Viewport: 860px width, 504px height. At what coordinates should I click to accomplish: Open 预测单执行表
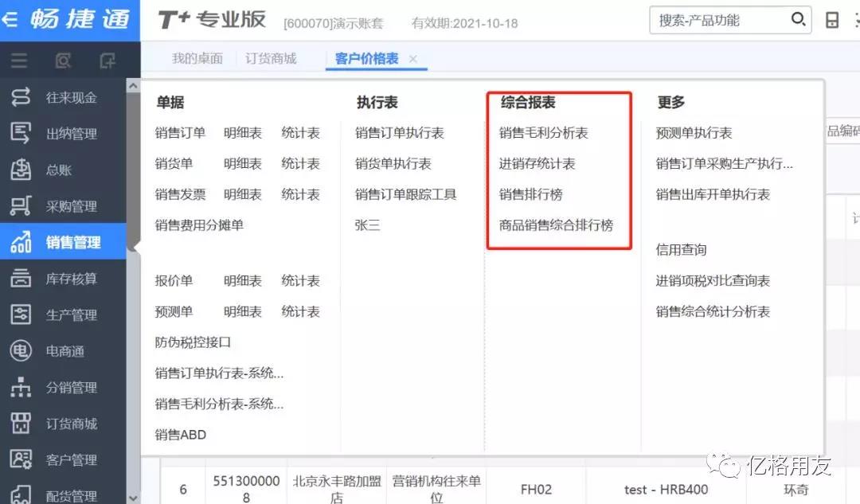694,133
